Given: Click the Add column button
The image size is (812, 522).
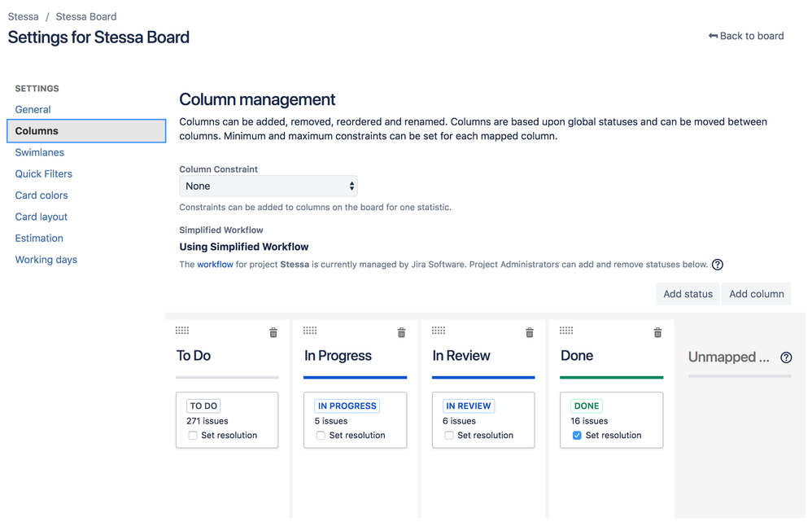Looking at the screenshot, I should tap(757, 294).
